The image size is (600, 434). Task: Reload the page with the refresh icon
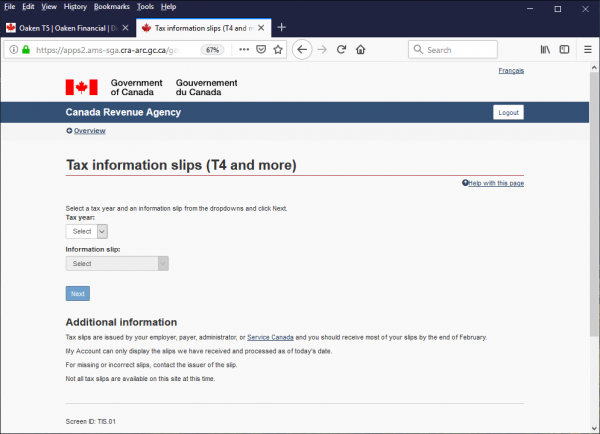point(341,49)
